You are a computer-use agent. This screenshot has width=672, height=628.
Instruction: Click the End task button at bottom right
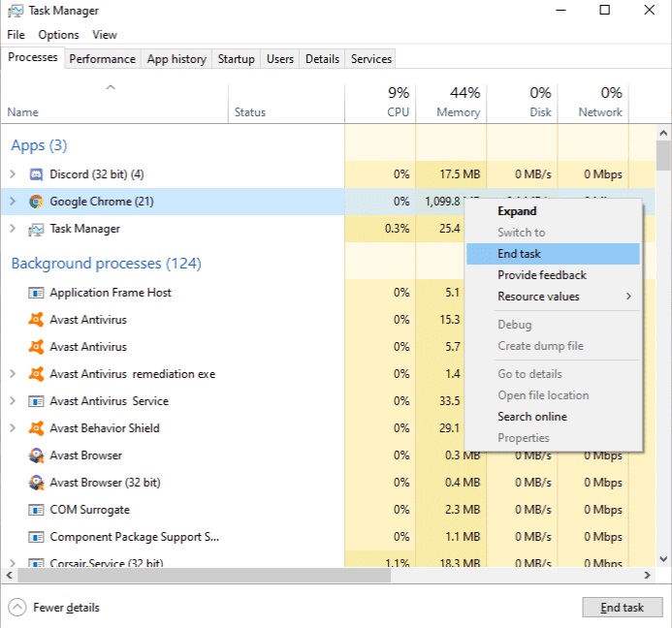[x=622, y=607]
